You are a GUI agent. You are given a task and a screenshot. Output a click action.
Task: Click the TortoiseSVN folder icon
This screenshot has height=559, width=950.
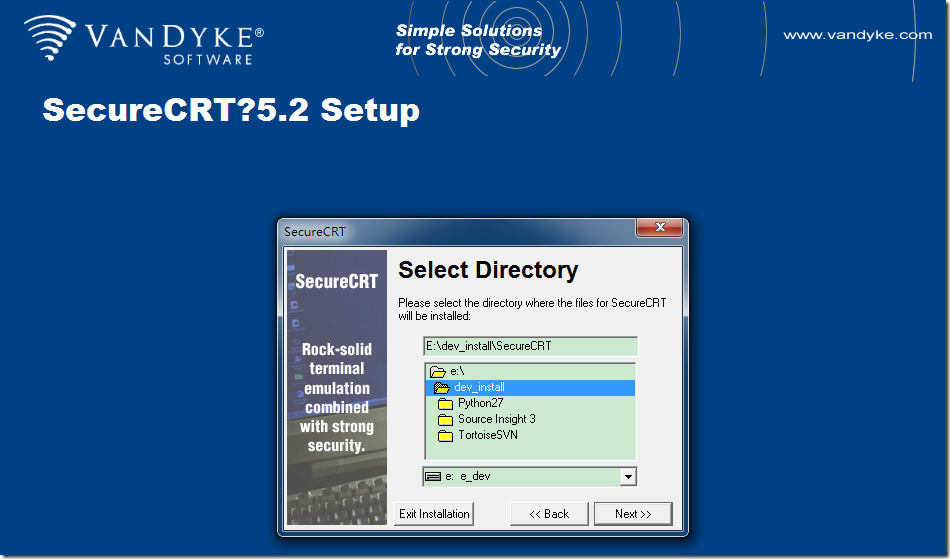445,435
